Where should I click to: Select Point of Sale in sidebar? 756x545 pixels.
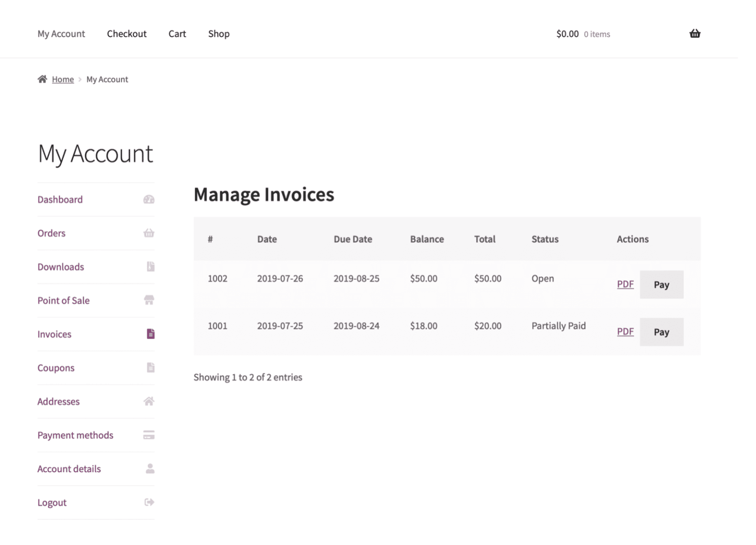coord(63,300)
